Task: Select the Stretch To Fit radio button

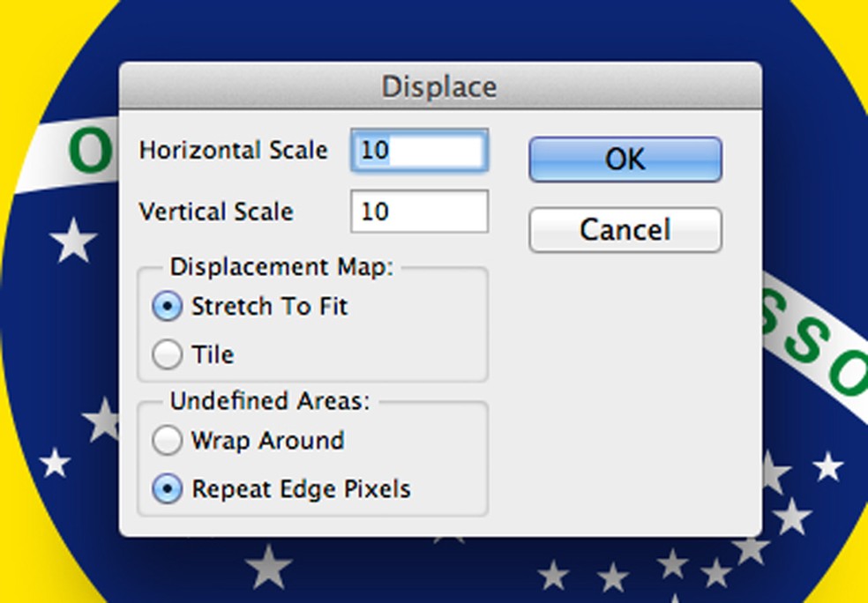Action: tap(167, 307)
